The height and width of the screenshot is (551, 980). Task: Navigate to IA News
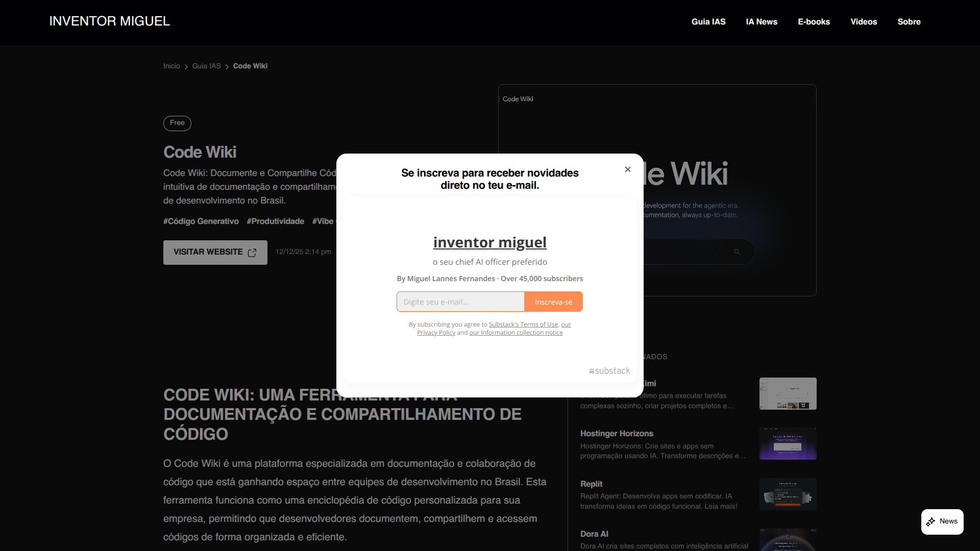tap(762, 21)
